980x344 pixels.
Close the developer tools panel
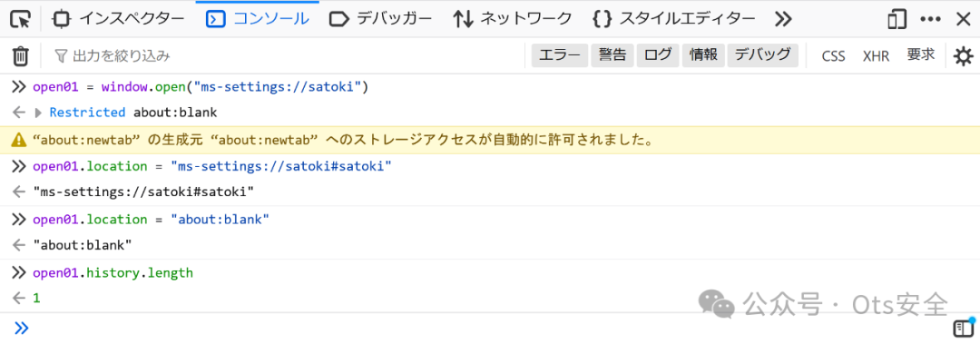[963, 19]
